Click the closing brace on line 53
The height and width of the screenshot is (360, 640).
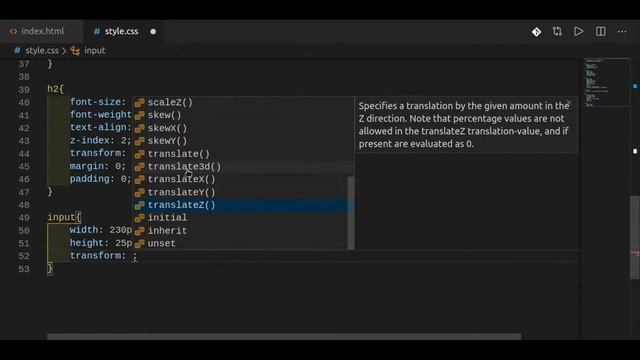pyautogui.click(x=50, y=268)
